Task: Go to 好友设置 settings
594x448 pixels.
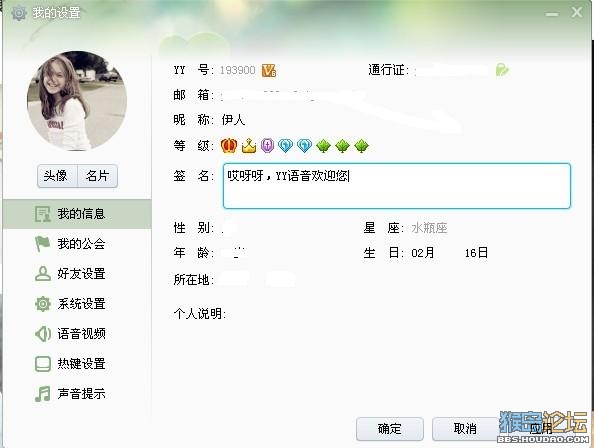Action: point(77,273)
